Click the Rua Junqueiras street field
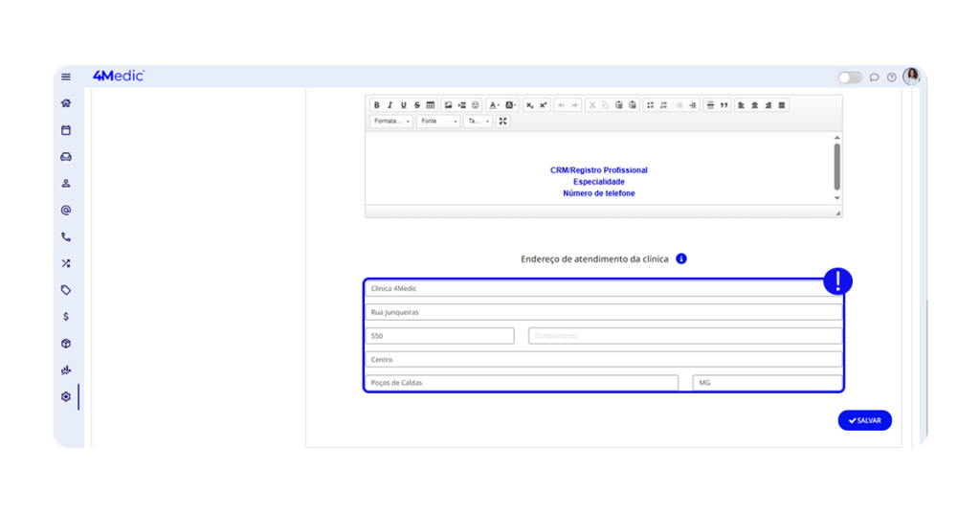This screenshot has width=980, height=514. click(x=603, y=312)
